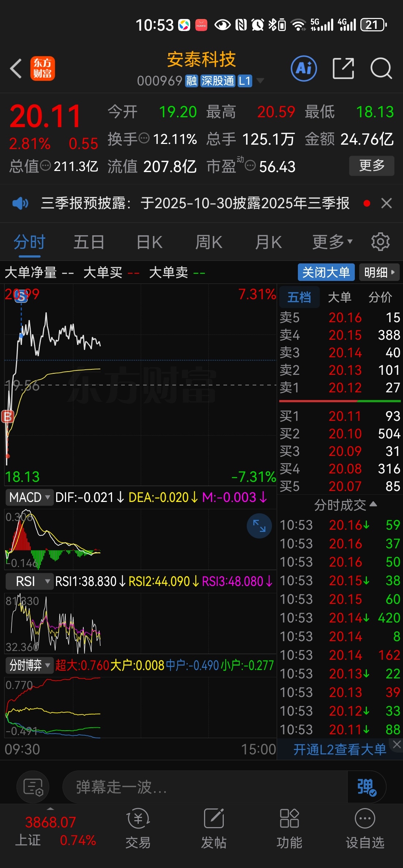Select the 大单 tab
The width and height of the screenshot is (403, 868).
[x=339, y=297]
